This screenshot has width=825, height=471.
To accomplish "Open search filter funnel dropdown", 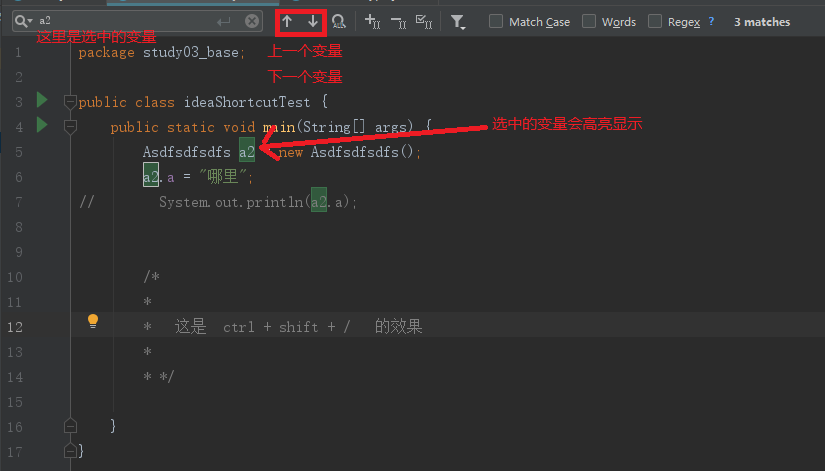I will click(458, 22).
